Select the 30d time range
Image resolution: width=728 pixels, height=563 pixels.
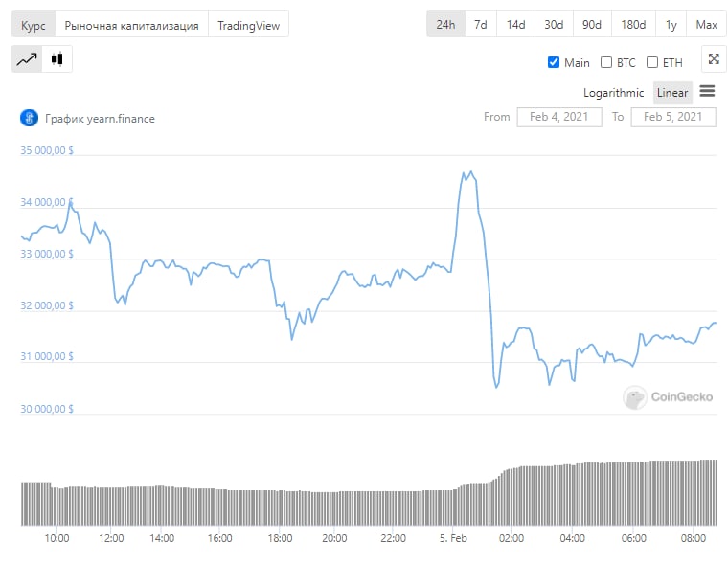tap(554, 24)
